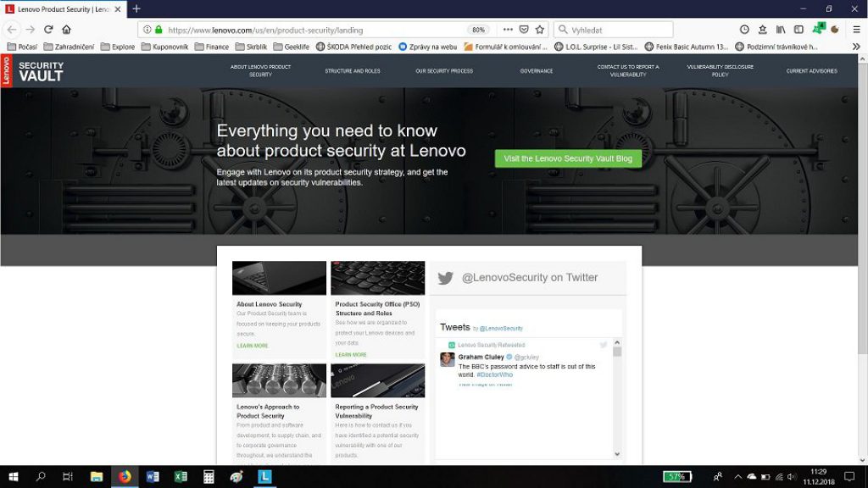Screen dimensions: 868x488
Task: Open Governance menu item
Action: pos(537,71)
